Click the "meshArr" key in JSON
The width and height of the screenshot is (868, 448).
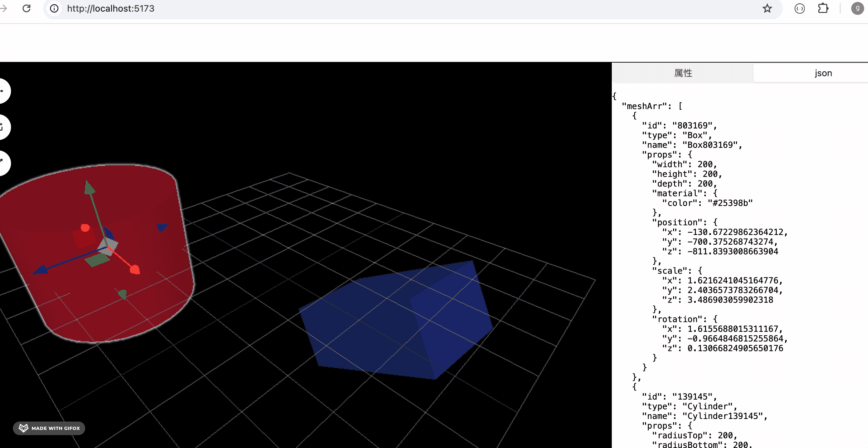pyautogui.click(x=644, y=106)
